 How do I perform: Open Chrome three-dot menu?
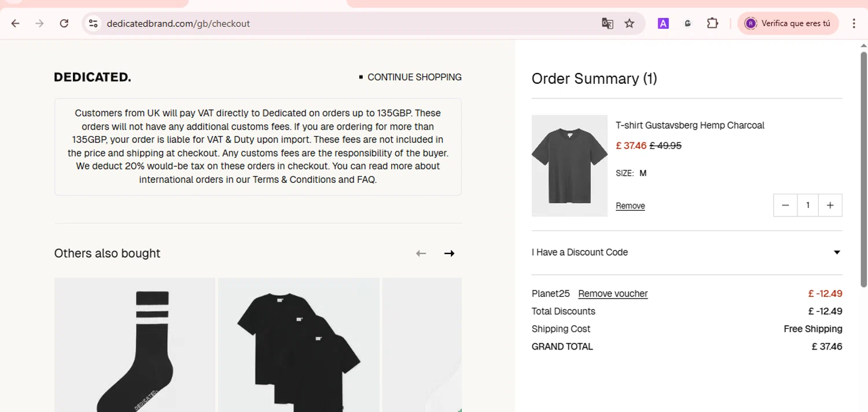click(854, 24)
